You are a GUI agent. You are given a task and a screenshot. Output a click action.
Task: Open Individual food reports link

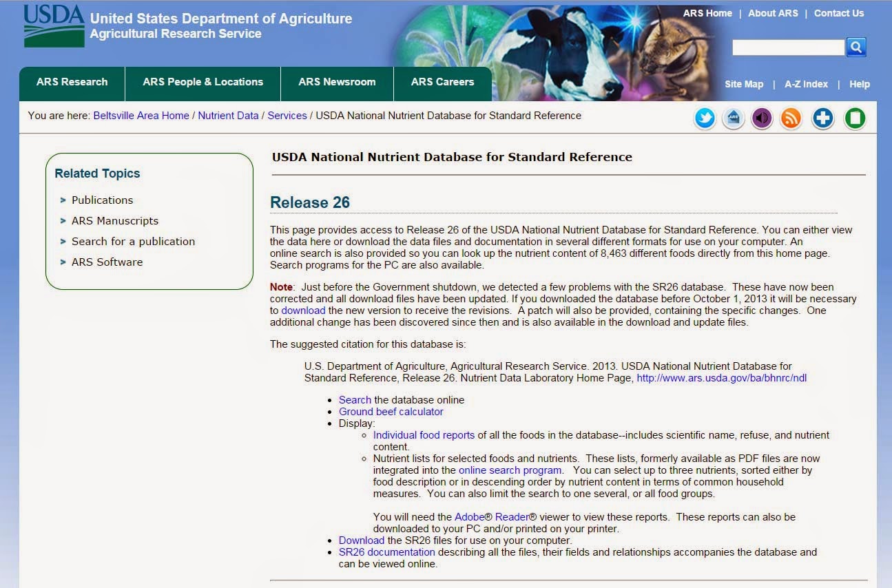click(424, 435)
